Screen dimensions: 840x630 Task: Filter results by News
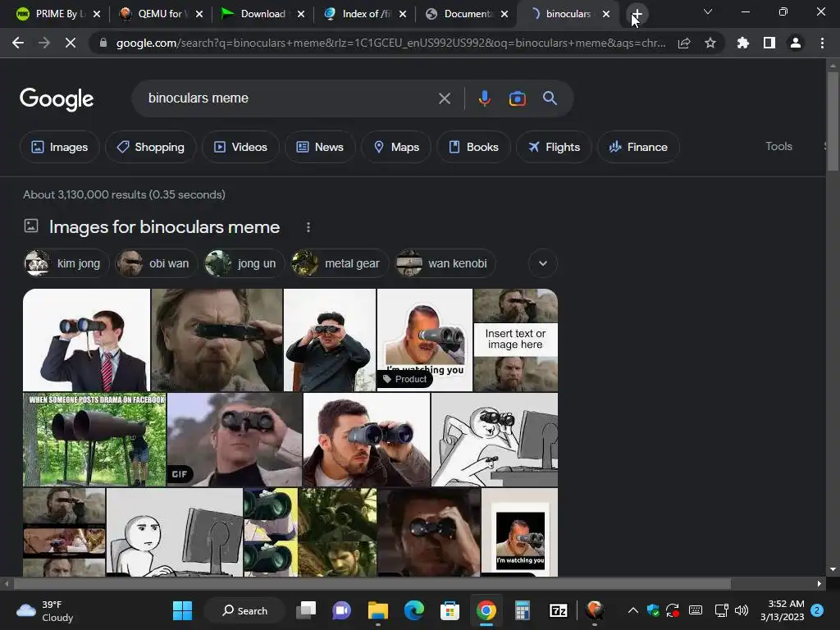(320, 147)
